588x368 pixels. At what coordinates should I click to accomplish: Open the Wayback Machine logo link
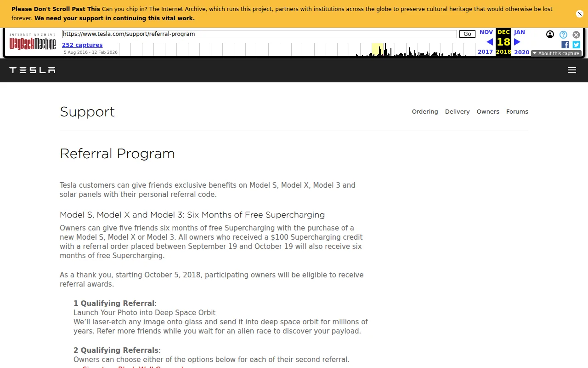pos(33,42)
